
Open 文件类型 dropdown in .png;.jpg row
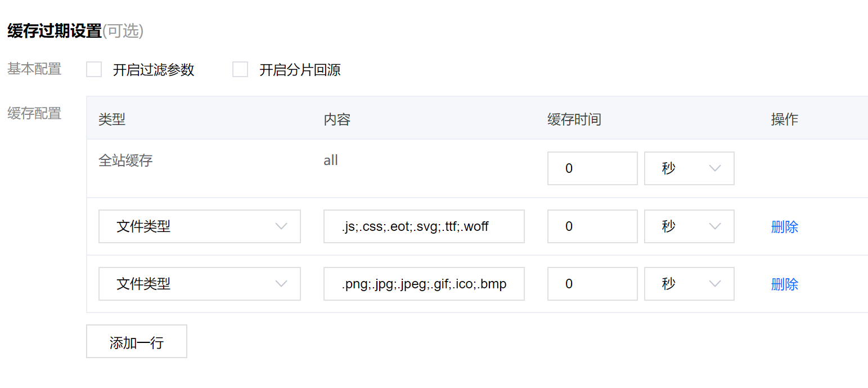[x=200, y=284]
